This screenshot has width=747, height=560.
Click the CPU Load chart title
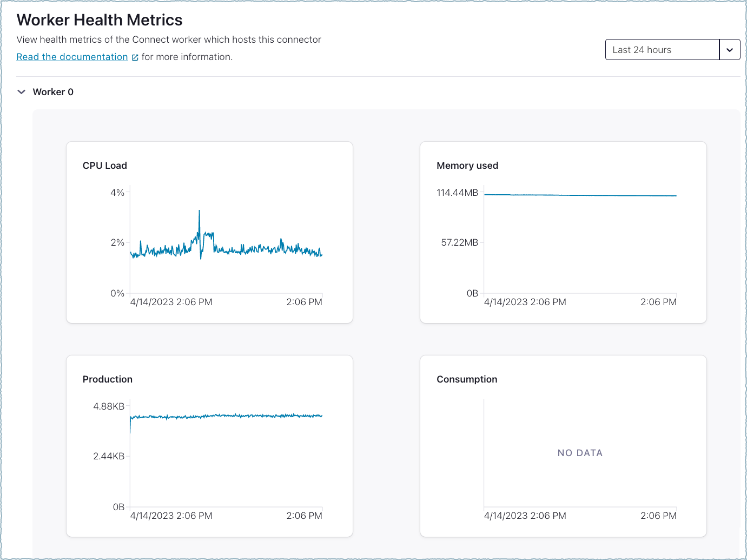tap(104, 166)
